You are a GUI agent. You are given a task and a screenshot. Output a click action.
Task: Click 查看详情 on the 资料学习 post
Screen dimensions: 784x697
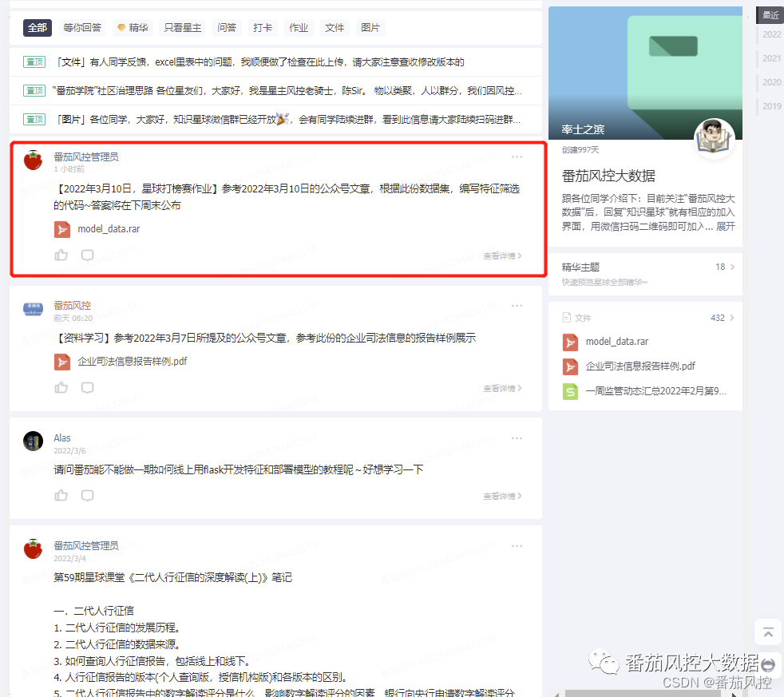click(501, 388)
